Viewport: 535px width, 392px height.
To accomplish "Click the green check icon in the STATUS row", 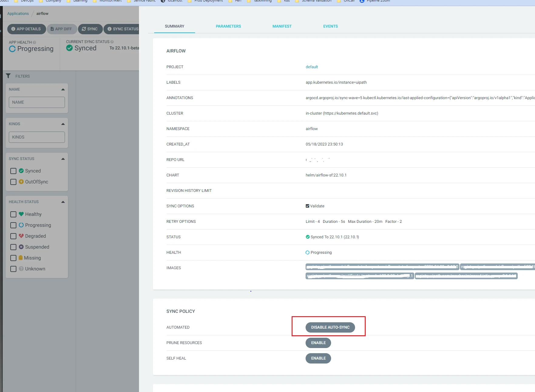I will click(308, 237).
